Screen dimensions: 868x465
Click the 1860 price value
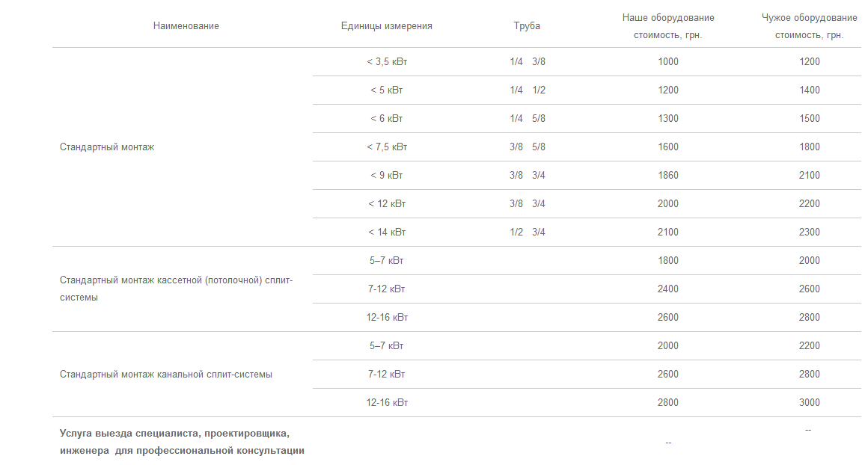pyautogui.click(x=668, y=176)
